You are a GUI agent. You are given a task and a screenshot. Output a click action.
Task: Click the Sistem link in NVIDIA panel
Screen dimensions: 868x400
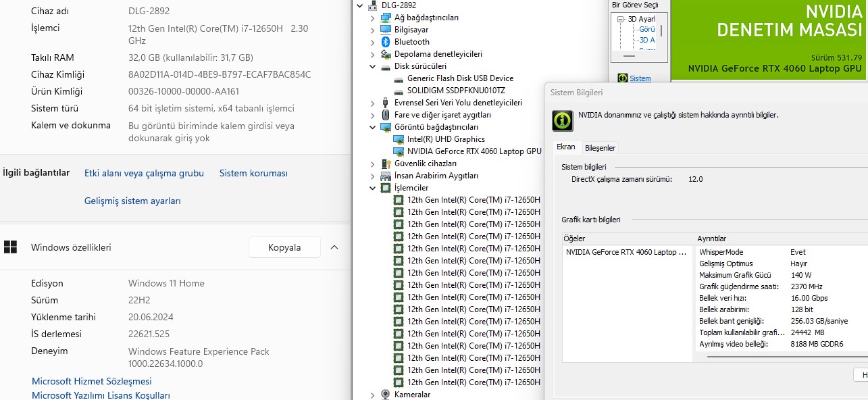pyautogui.click(x=640, y=78)
